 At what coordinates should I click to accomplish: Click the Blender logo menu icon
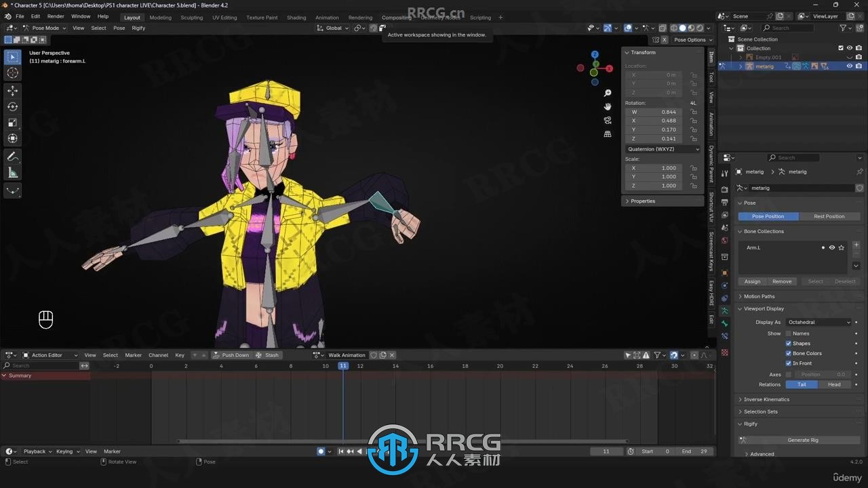[x=7, y=16]
